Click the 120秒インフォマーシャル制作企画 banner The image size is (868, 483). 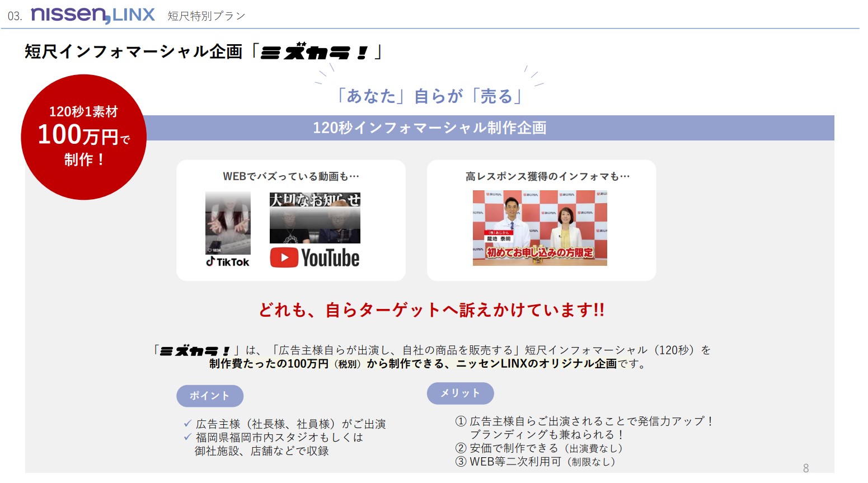[430, 128]
